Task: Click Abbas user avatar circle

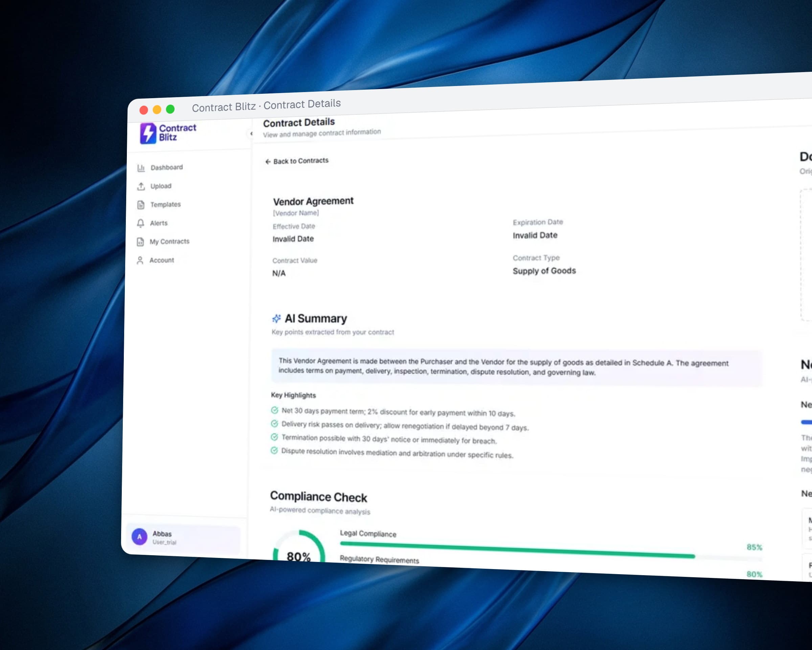Action: (139, 537)
